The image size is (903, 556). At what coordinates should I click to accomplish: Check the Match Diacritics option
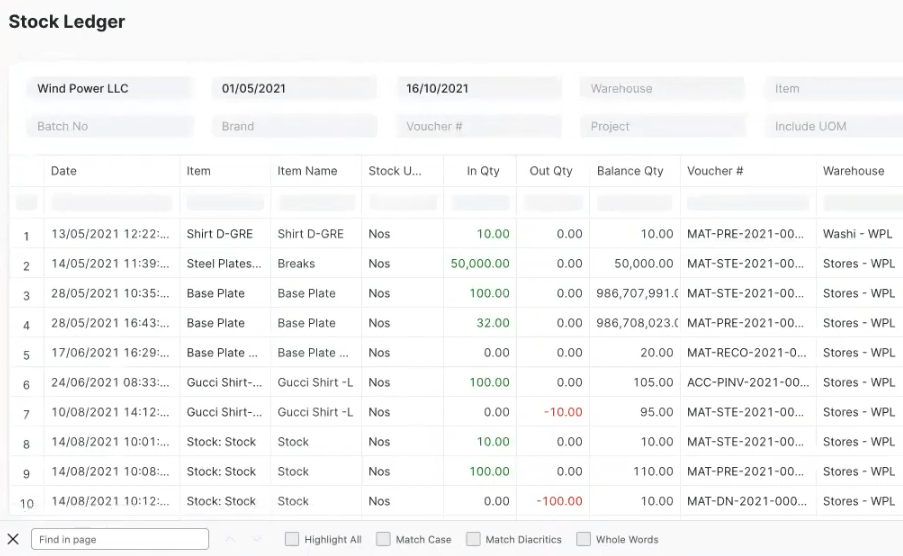click(x=473, y=539)
